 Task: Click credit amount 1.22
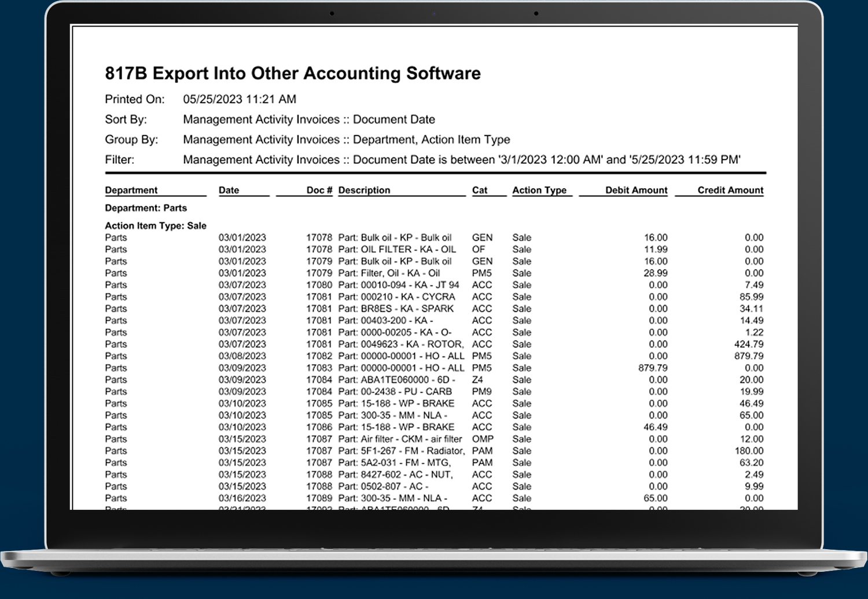(x=755, y=332)
